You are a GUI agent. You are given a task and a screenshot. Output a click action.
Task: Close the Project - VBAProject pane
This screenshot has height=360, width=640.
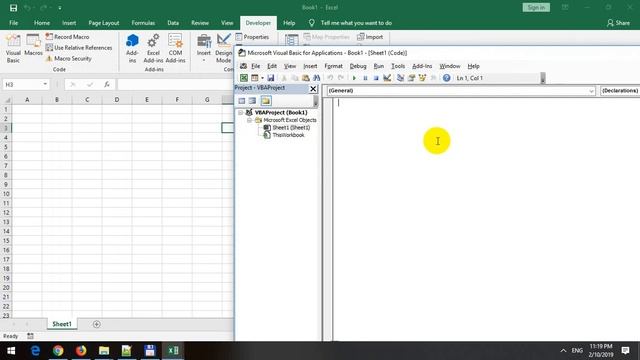pyautogui.click(x=313, y=89)
